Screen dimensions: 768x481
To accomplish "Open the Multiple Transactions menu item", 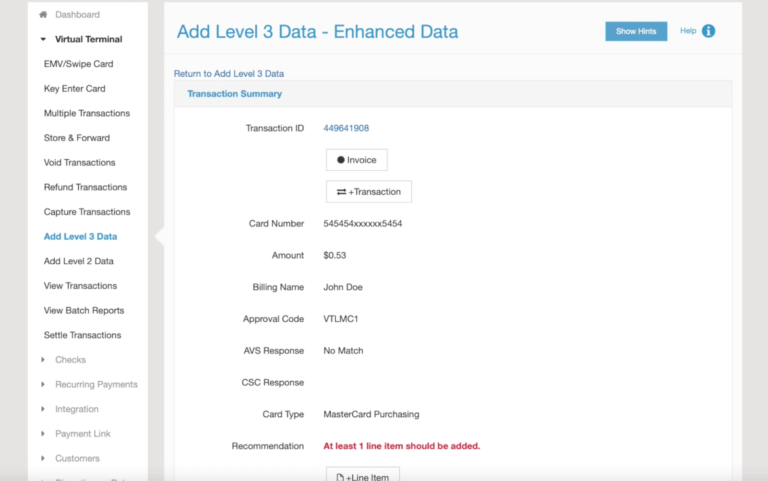I will [x=87, y=113].
